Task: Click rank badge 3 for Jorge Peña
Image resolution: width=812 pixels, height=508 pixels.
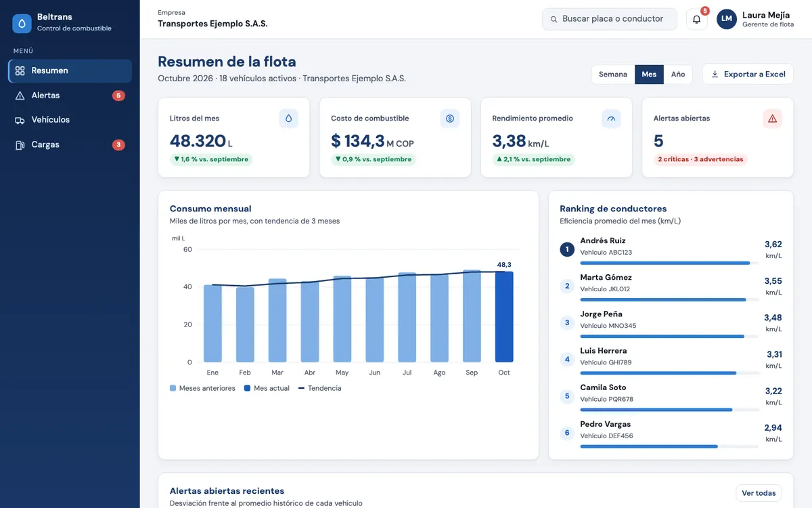Action: tap(567, 322)
